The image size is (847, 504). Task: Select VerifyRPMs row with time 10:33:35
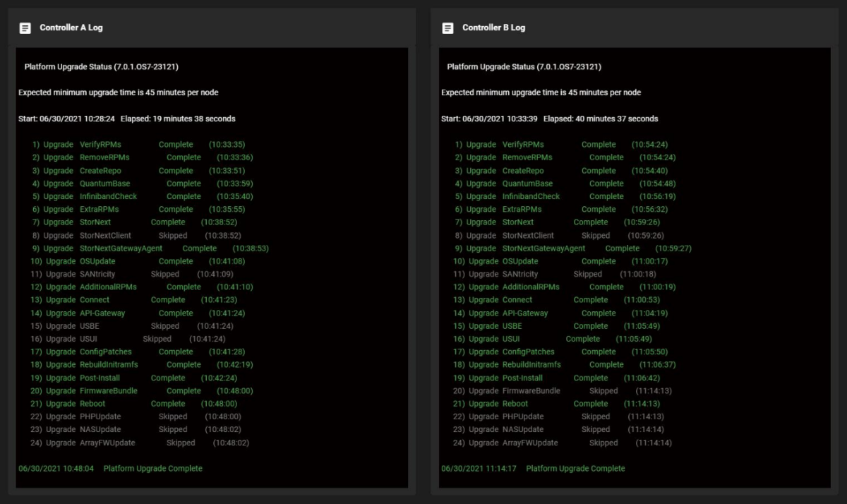coord(138,145)
